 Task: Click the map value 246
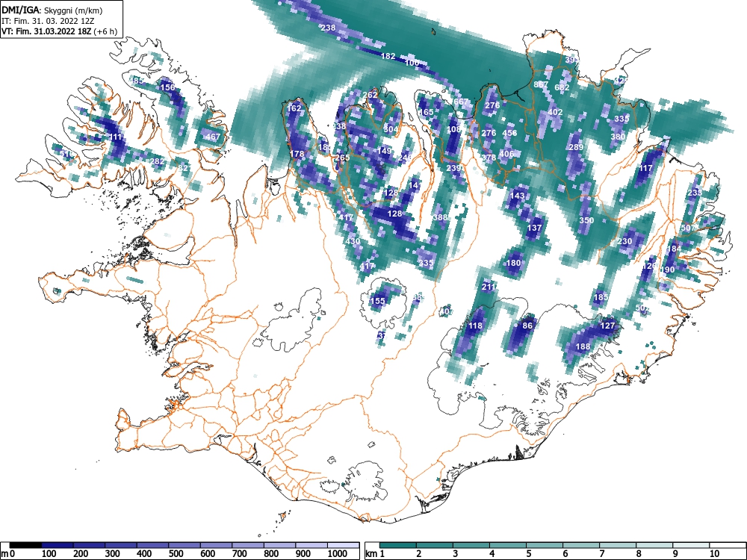406,158
